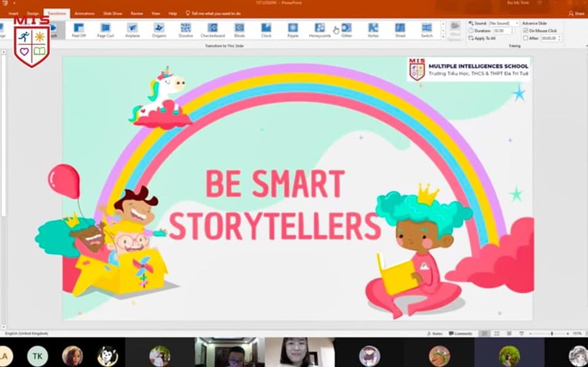The width and height of the screenshot is (588, 367).
Task: Click Apply To All button
Action: (484, 39)
